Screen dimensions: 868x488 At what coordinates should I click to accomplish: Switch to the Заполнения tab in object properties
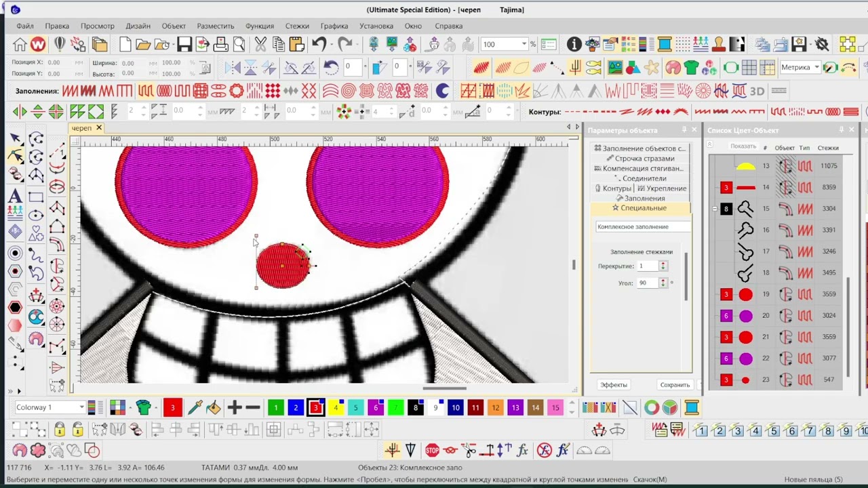[x=640, y=198]
